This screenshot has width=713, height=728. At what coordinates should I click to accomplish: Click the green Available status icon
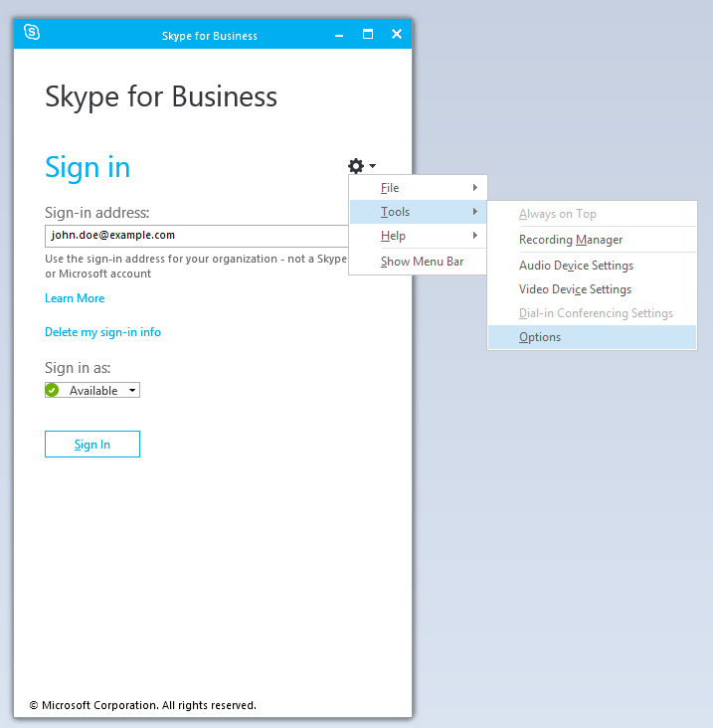[53, 391]
